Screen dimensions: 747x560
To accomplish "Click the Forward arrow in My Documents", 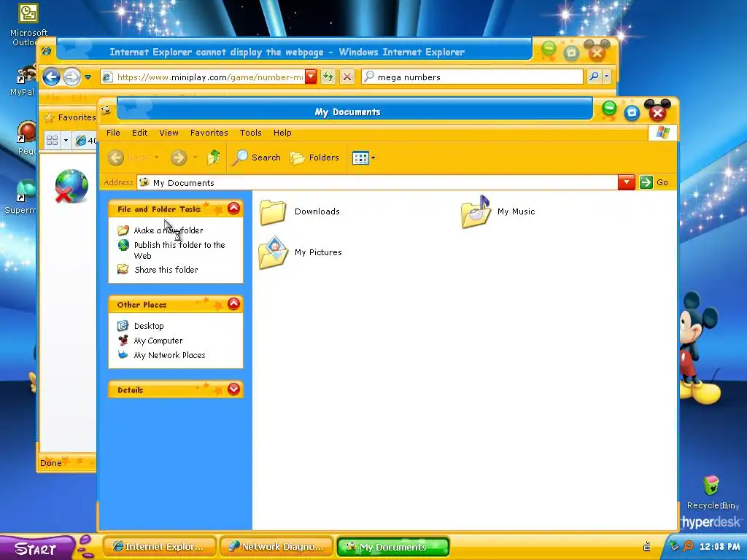I will (x=179, y=157).
